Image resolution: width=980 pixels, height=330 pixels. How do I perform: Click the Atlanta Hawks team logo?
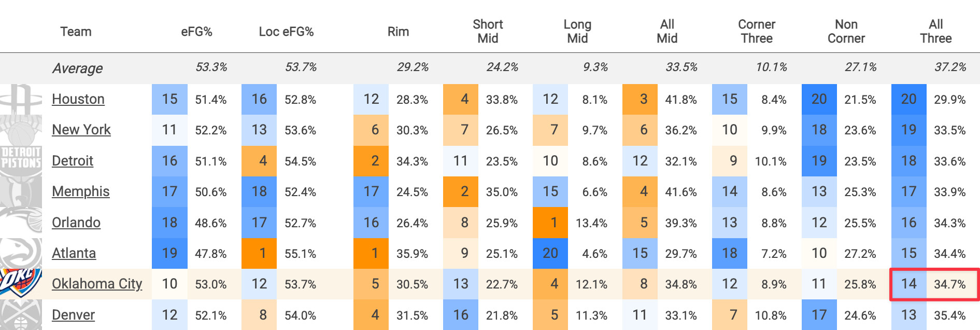tap(21, 253)
